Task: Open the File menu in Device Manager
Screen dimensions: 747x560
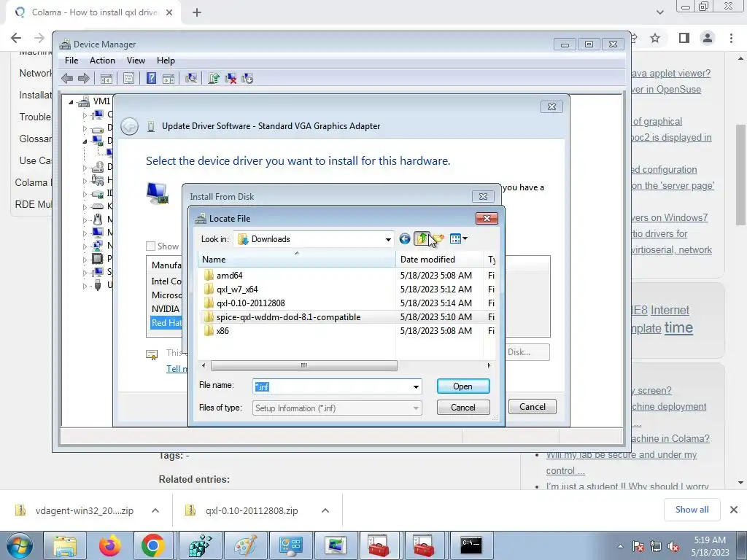Action: click(71, 61)
